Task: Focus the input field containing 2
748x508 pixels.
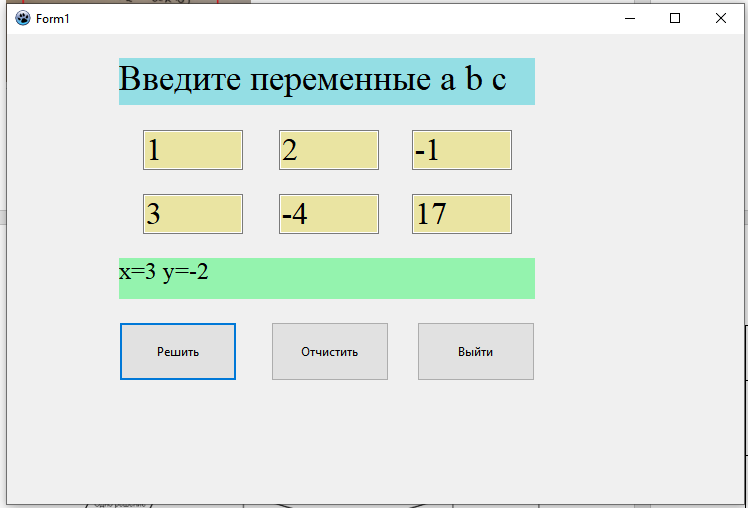Action: pos(329,150)
